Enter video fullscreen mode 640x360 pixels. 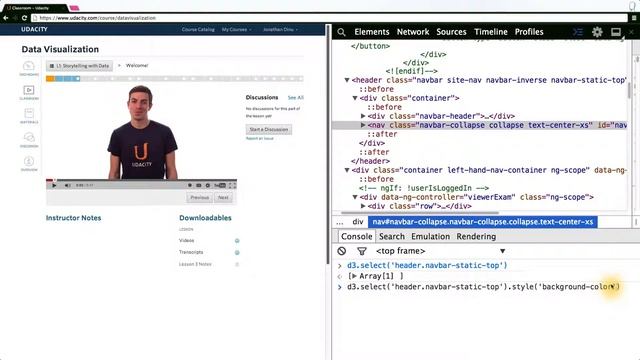(232, 185)
